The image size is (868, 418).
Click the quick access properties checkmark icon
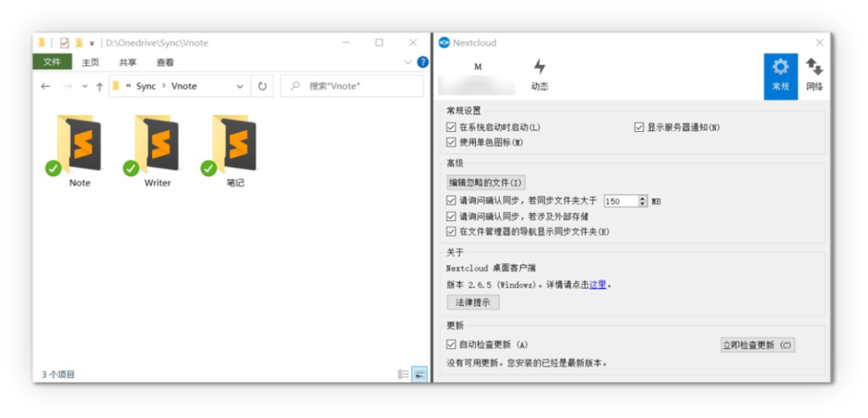coord(64,43)
